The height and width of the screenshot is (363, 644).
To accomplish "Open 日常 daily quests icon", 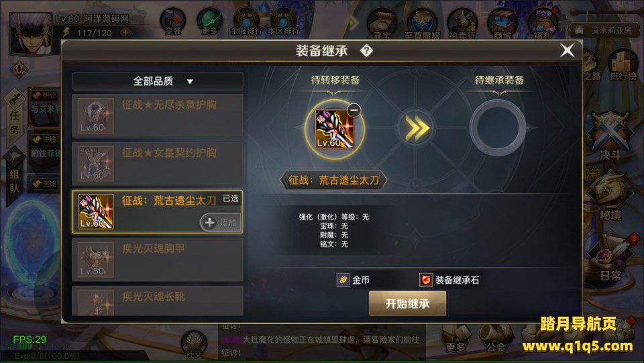I will coord(612,256).
